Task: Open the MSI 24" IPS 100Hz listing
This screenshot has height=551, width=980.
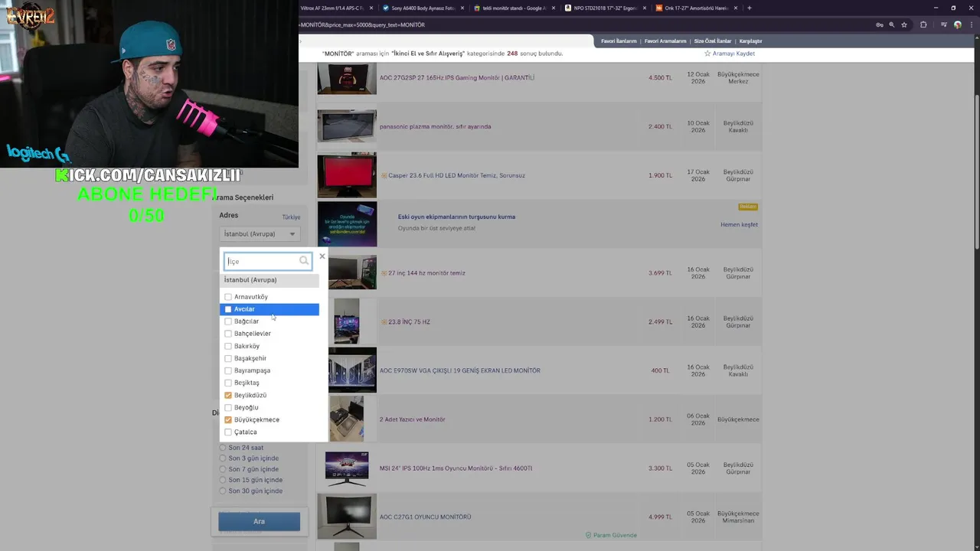Action: (x=456, y=468)
